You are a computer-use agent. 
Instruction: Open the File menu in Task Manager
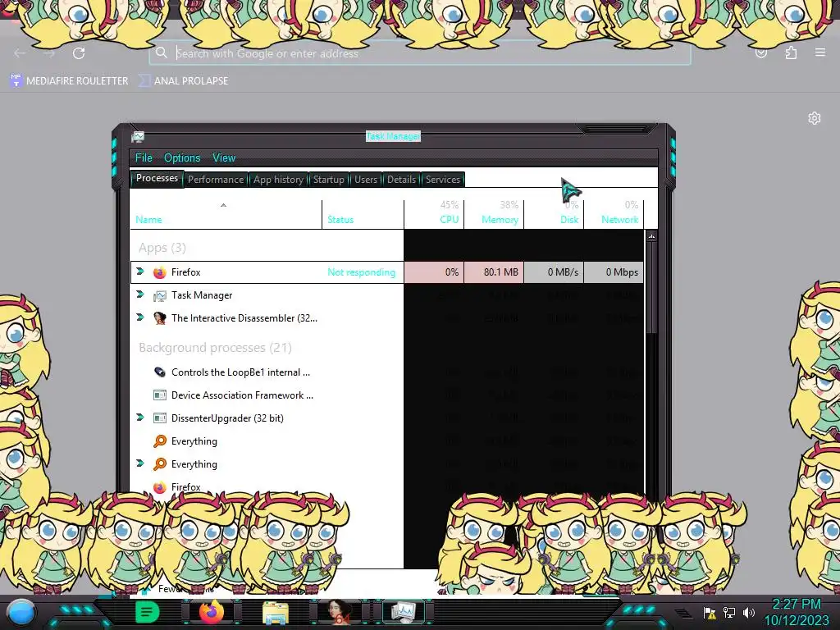click(144, 157)
